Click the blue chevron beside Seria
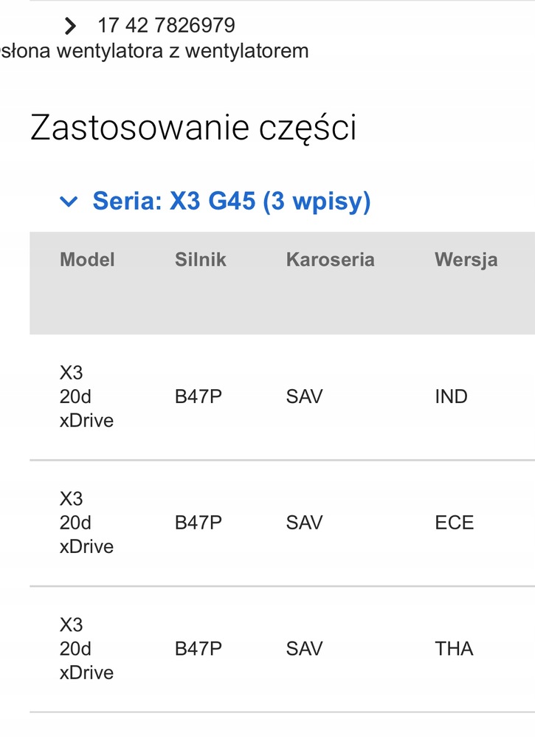This screenshot has height=756, width=535. (70, 200)
